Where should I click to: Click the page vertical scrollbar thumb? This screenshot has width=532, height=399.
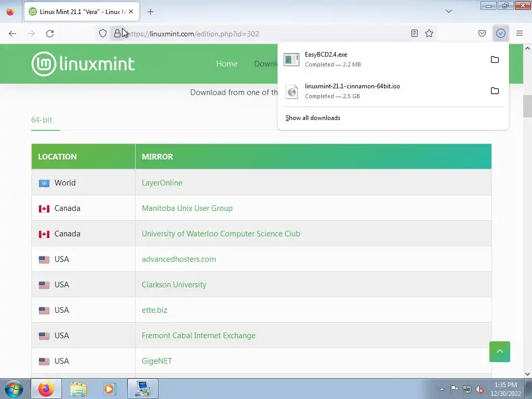[528, 106]
